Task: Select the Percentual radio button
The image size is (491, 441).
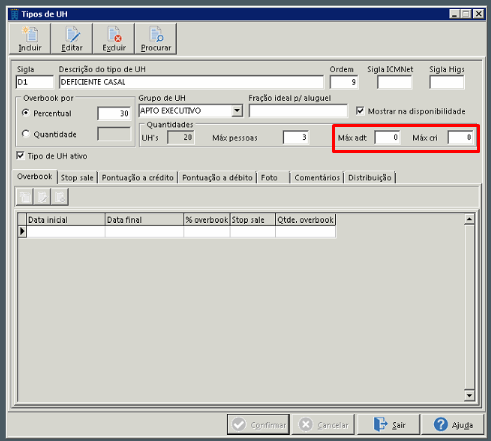Action: click(x=26, y=113)
